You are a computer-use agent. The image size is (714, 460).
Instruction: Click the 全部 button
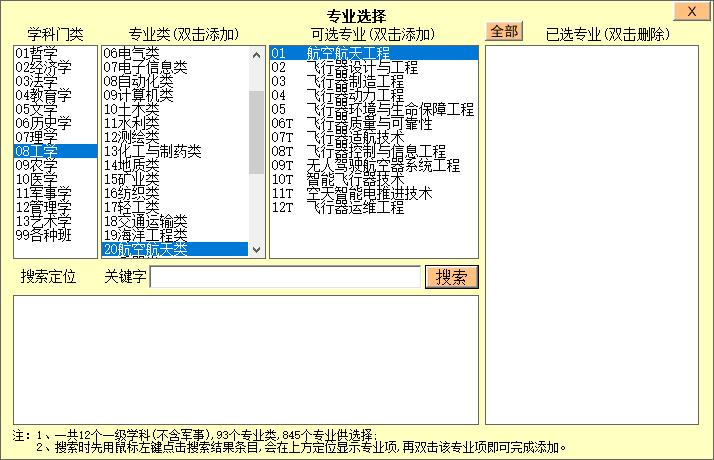coord(504,31)
